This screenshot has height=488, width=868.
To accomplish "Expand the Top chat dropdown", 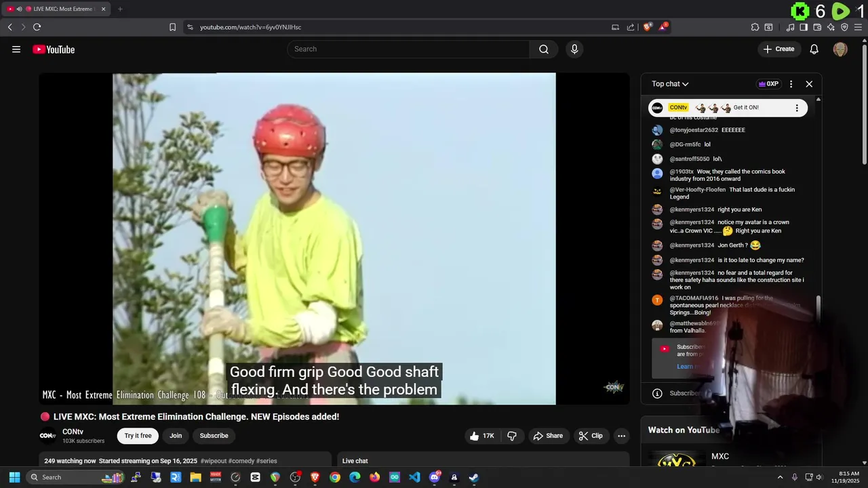I will click(x=670, y=84).
